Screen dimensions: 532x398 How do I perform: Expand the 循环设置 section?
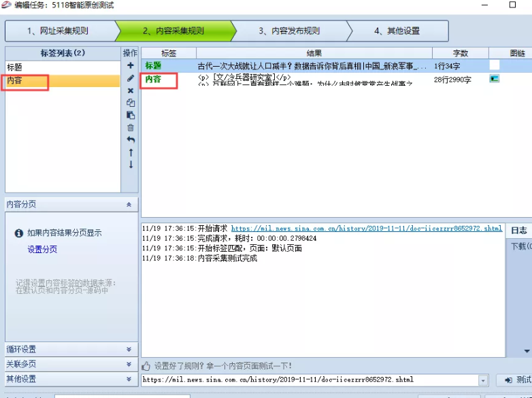pyautogui.click(x=129, y=349)
